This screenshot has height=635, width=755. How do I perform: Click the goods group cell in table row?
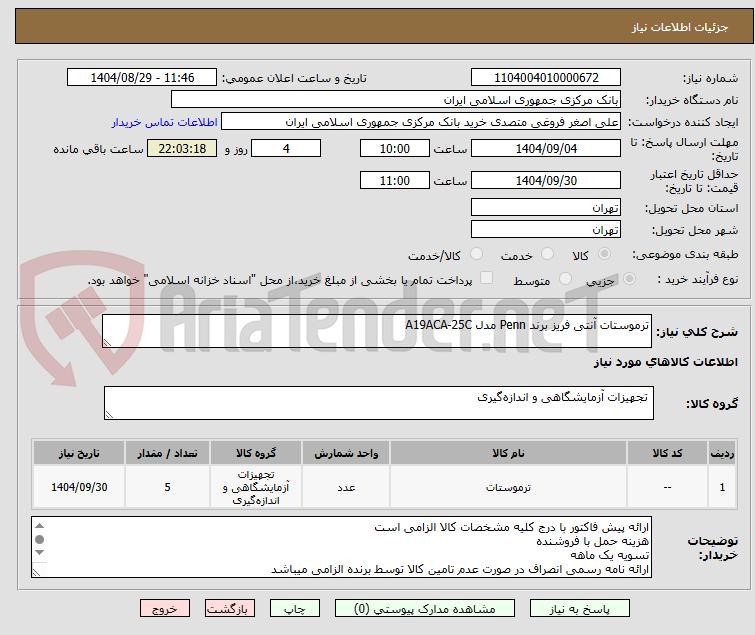pos(256,487)
